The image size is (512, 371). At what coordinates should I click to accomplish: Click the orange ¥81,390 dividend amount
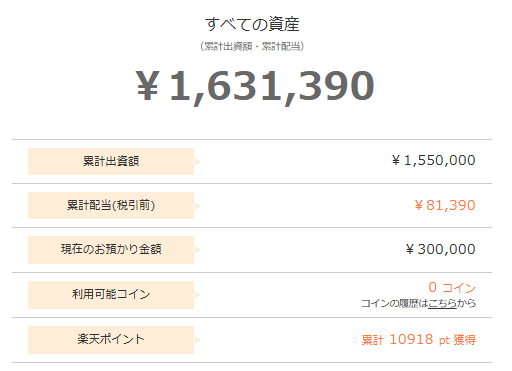point(445,205)
